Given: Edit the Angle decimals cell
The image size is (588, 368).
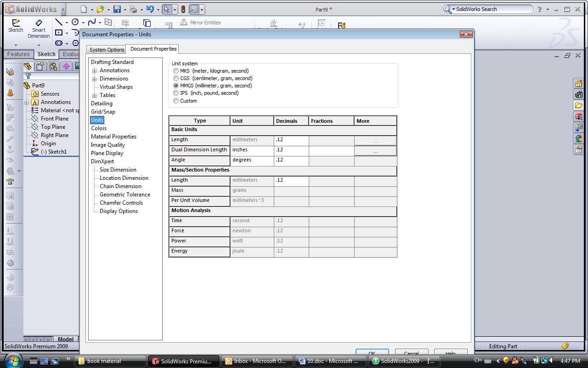Looking at the screenshot, I should (x=291, y=161).
